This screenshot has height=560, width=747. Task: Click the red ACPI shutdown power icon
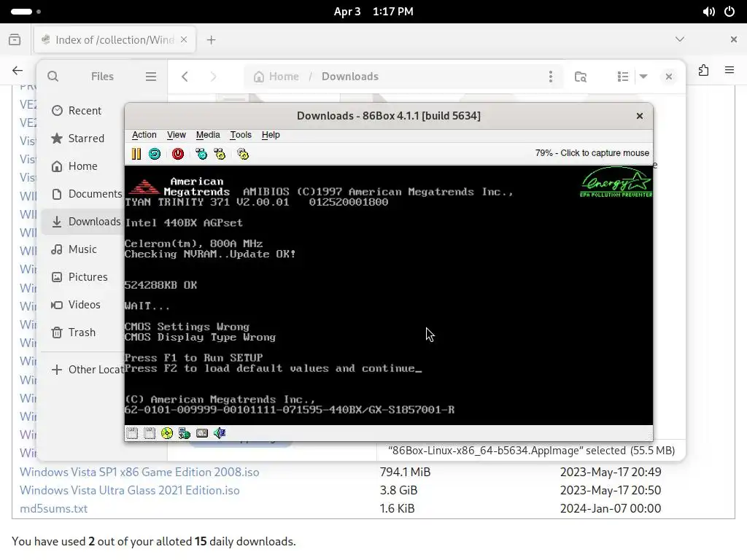(x=178, y=154)
